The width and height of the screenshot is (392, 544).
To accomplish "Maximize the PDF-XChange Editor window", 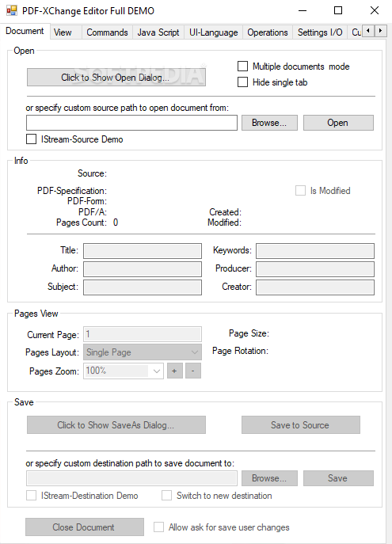I will coord(338,10).
